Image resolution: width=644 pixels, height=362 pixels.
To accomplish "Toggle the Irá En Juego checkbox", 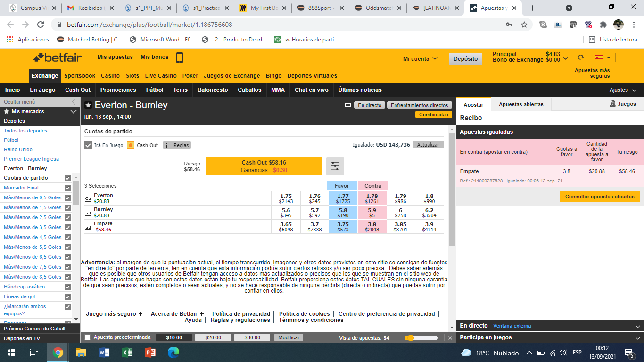I will [x=88, y=145].
